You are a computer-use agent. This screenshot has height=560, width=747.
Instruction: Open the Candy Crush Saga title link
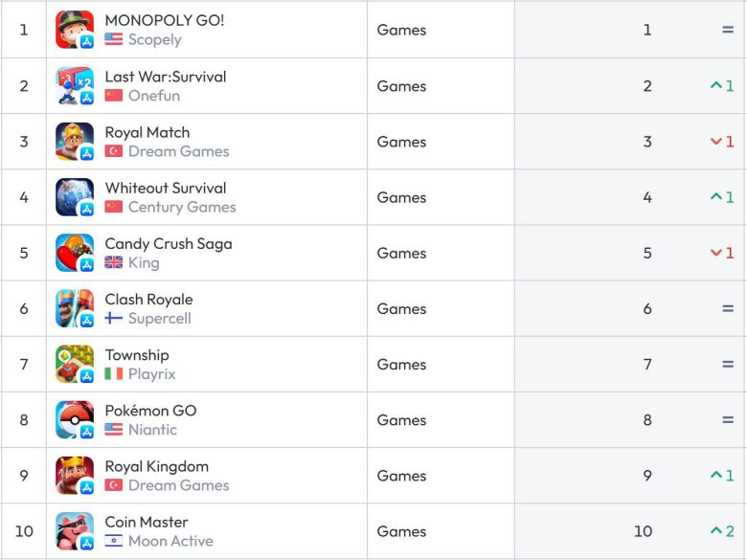[169, 243]
